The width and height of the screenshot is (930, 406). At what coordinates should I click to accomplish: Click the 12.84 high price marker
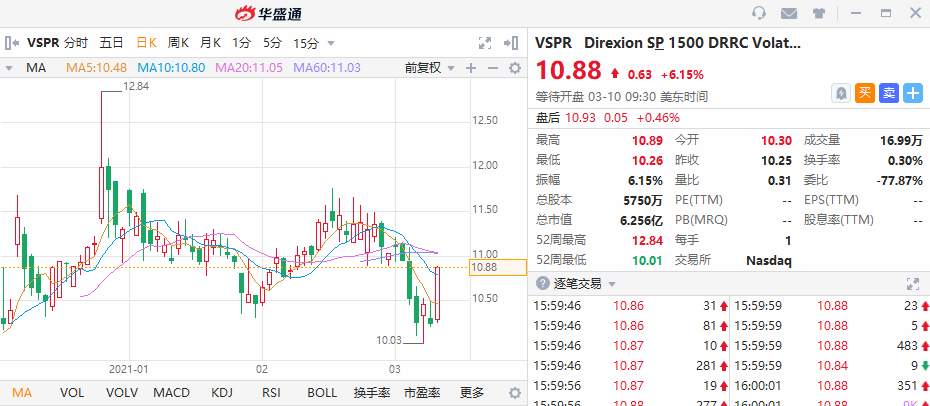point(136,86)
